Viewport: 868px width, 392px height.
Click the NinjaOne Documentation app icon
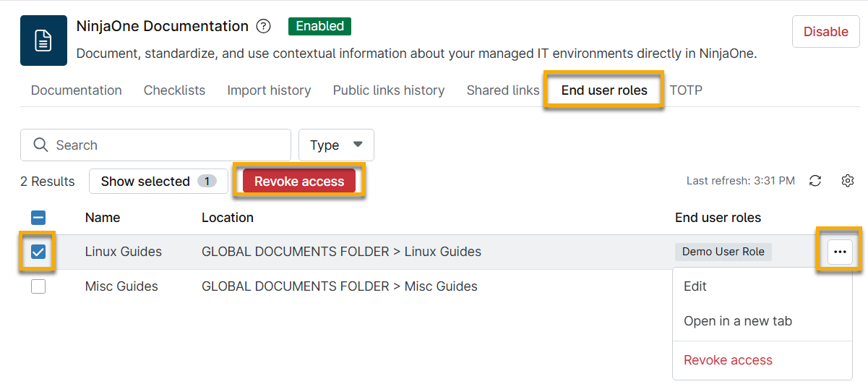tap(43, 41)
